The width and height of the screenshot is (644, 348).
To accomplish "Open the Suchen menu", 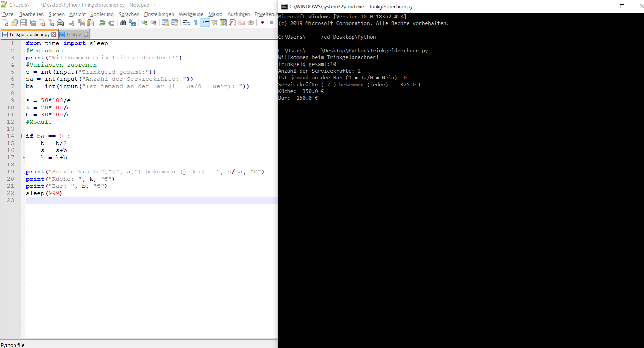I will 56,14.
